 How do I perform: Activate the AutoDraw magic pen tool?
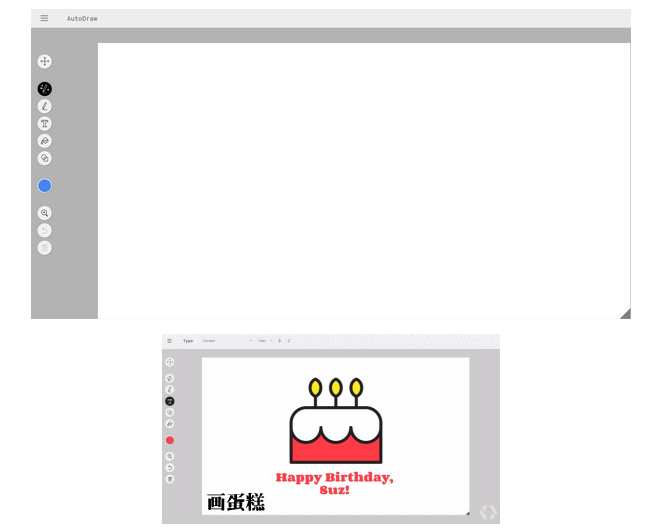tap(44, 89)
